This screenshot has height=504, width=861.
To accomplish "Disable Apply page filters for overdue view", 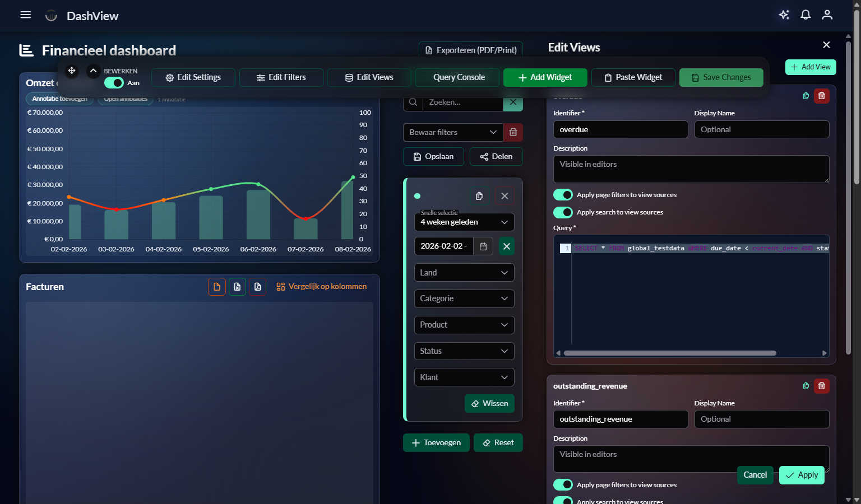I will [563, 195].
